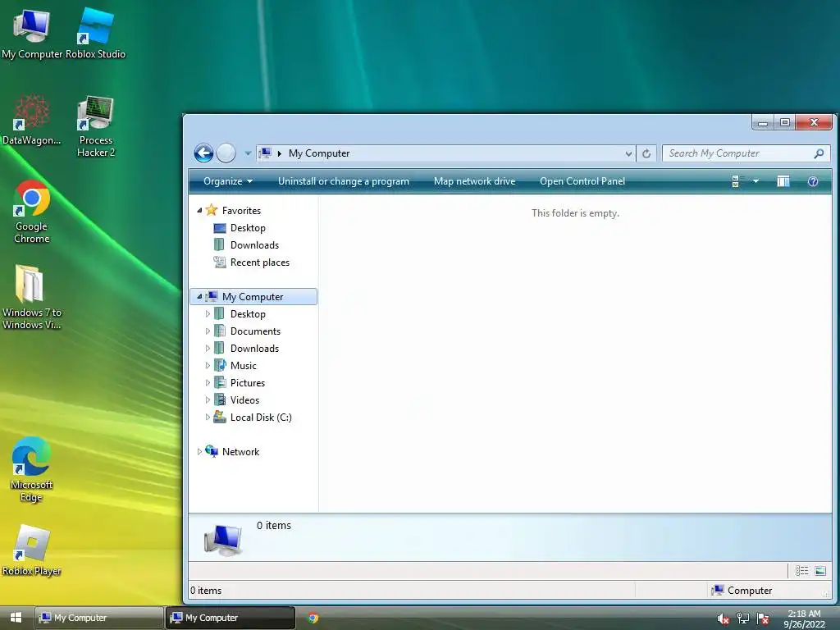The width and height of the screenshot is (840, 630).
Task: Maximize the My Computer window
Action: click(785, 122)
